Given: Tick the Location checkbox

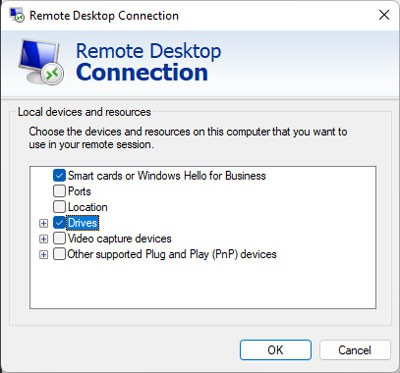Looking at the screenshot, I should tap(59, 207).
